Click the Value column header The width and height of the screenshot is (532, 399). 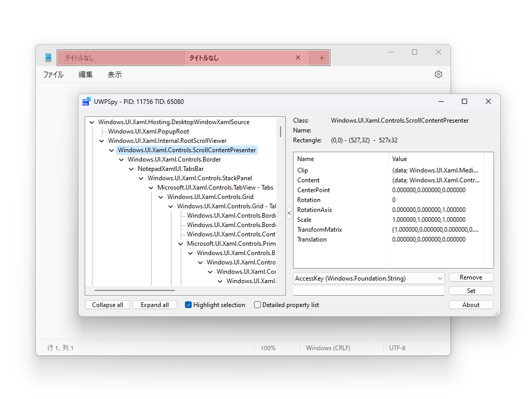click(x=436, y=159)
